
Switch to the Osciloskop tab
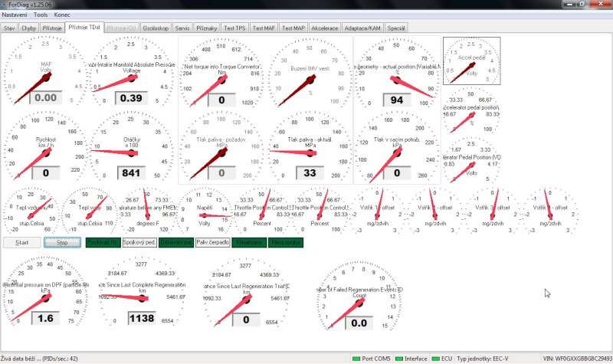(x=156, y=28)
